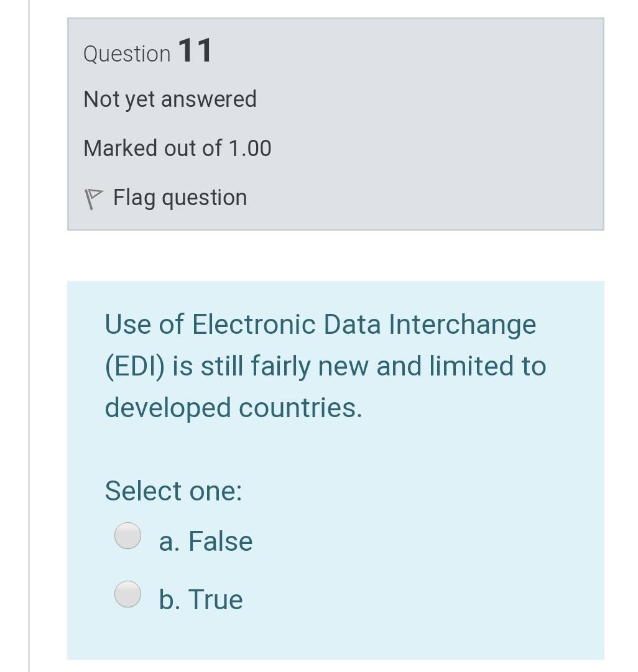Click the grey question header panel

tap(336, 124)
